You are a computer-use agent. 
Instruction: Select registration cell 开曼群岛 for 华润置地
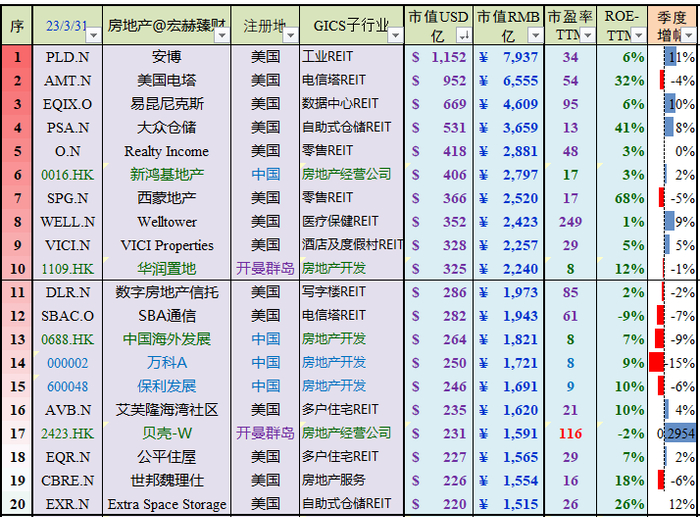click(265, 269)
